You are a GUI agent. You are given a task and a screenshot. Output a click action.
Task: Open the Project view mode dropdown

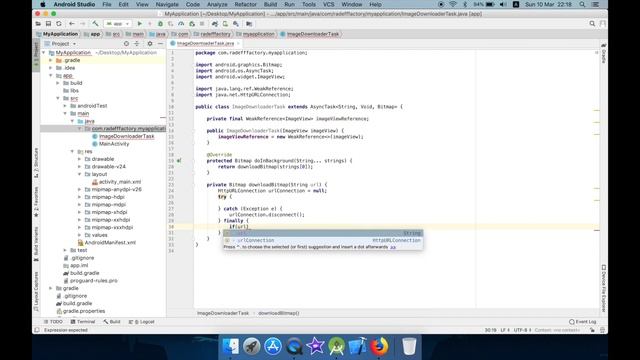[x=60, y=44]
